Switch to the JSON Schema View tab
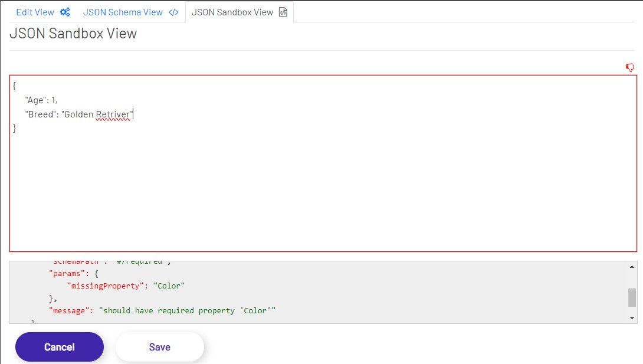 pyautogui.click(x=123, y=12)
